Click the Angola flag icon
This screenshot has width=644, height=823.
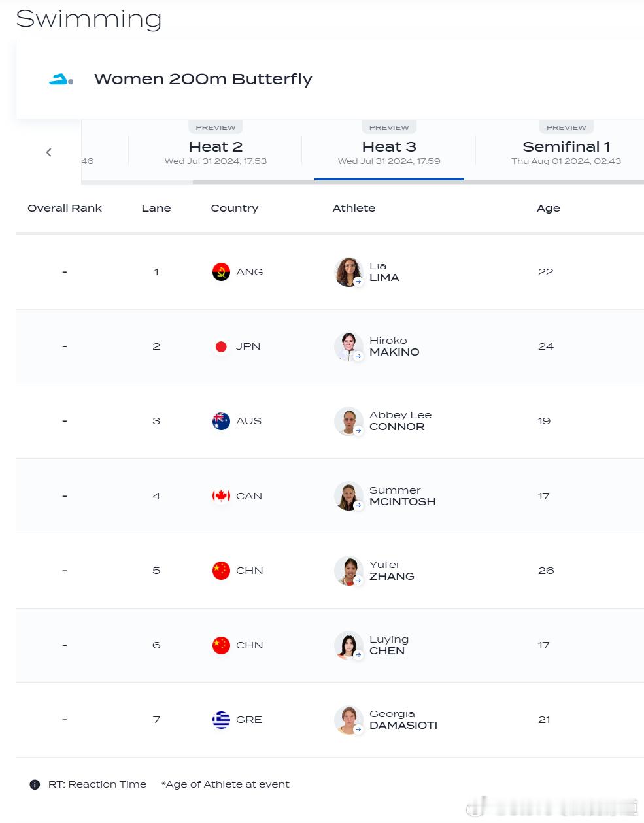(221, 272)
